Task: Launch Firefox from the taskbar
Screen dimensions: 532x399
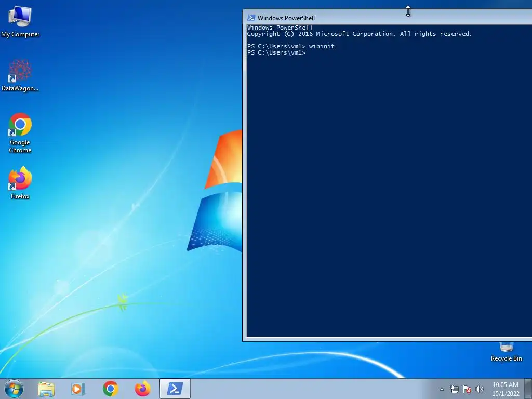Action: pyautogui.click(x=142, y=389)
